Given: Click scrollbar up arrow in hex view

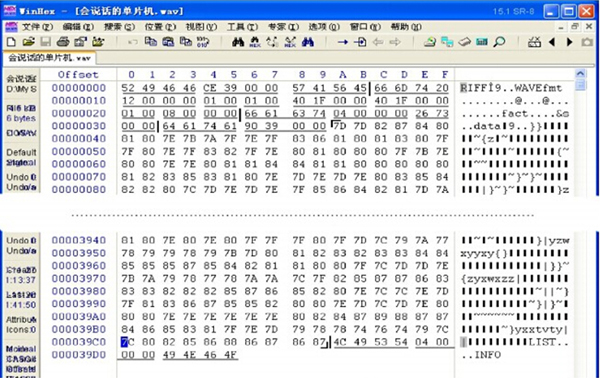Looking at the screenshot, I should pyautogui.click(x=580, y=74).
